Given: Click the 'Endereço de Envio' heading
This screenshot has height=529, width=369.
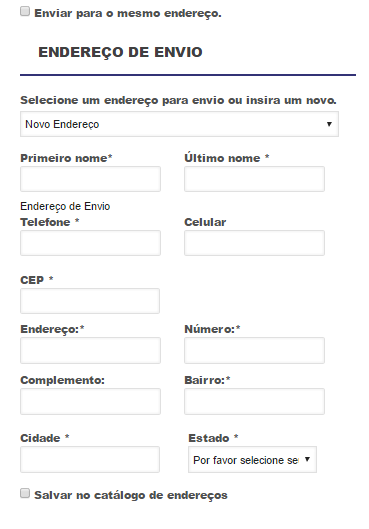Looking at the screenshot, I should 120,52.
